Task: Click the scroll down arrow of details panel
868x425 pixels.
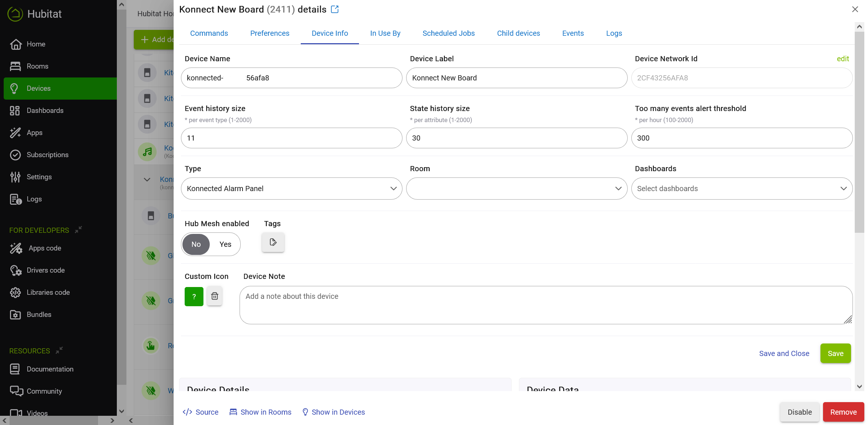Action: pos(860,386)
